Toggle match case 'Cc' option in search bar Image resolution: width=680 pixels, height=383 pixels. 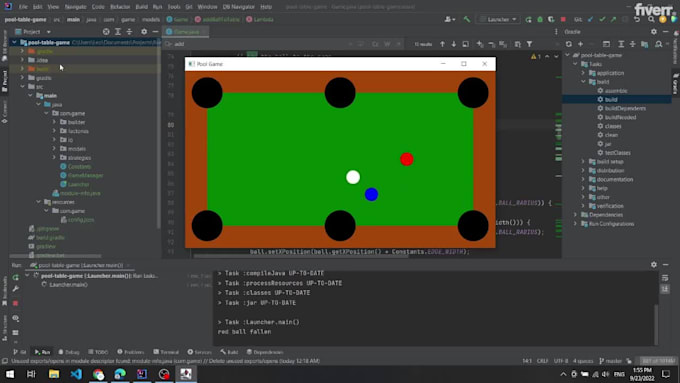click(x=375, y=44)
